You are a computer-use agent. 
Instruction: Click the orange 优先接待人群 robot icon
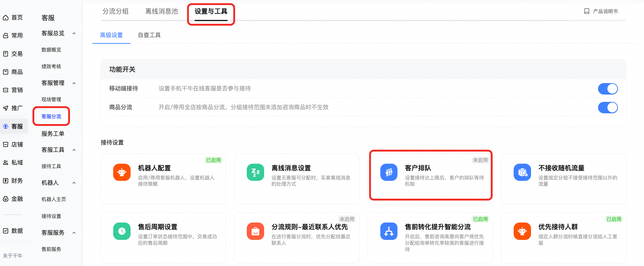522,231
